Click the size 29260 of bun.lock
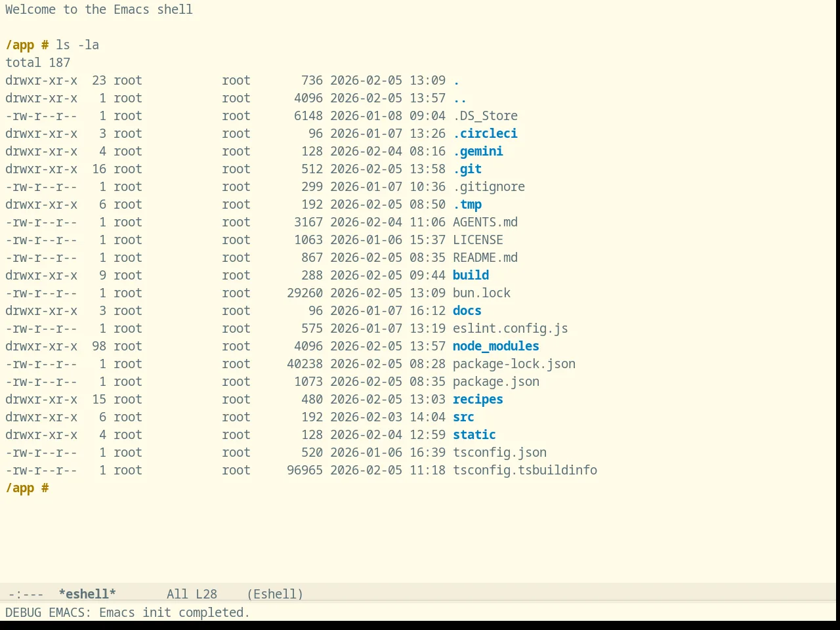The width and height of the screenshot is (840, 630). tap(304, 293)
